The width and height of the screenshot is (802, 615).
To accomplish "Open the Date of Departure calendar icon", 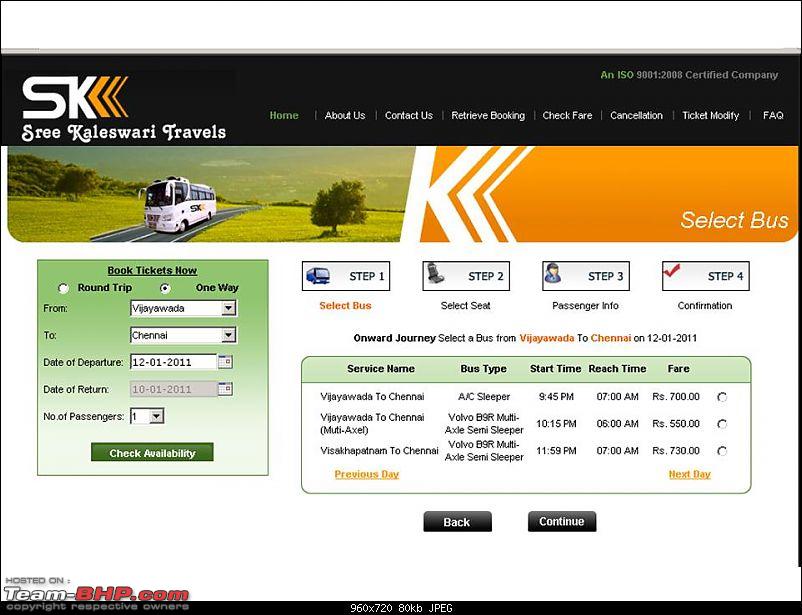I will [x=225, y=362].
